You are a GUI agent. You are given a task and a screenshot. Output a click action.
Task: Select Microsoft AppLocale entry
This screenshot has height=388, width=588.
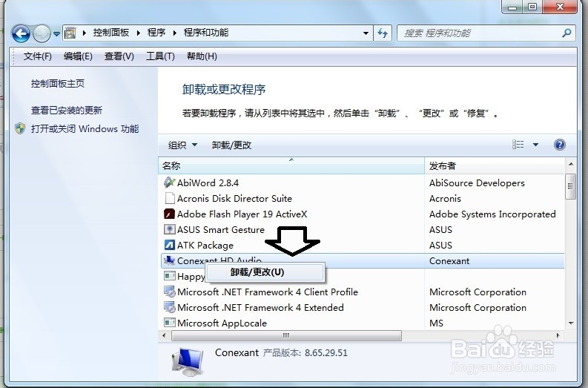[222, 323]
